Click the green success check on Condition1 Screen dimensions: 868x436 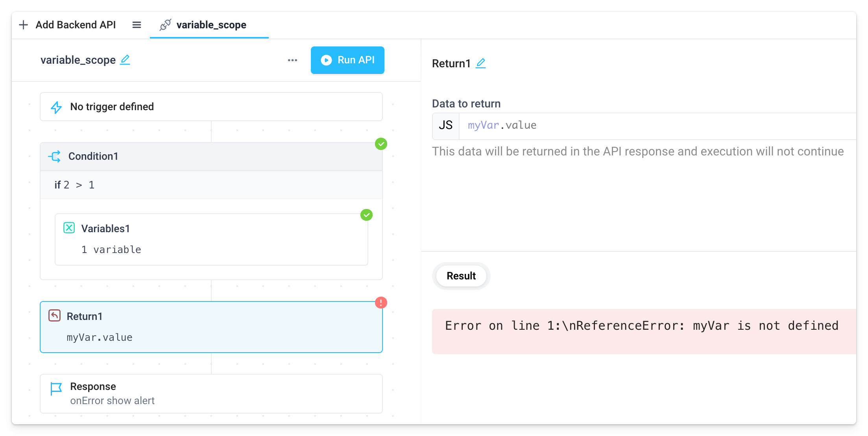[x=380, y=144]
